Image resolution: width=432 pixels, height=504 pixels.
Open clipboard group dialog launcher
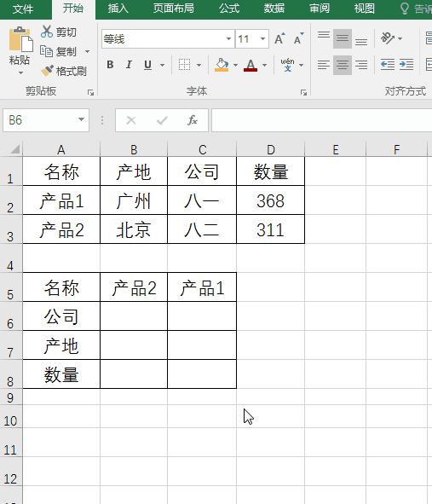pyautogui.click(x=90, y=93)
